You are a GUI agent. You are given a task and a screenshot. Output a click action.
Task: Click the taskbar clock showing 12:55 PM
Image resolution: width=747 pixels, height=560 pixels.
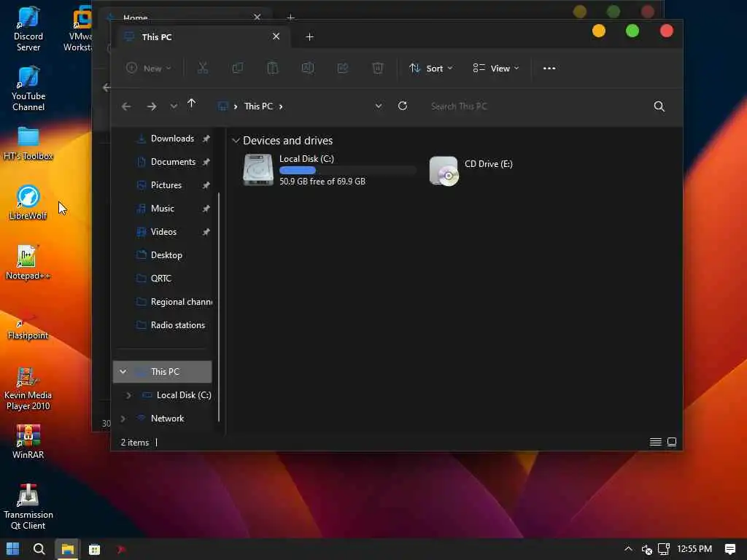(694, 549)
